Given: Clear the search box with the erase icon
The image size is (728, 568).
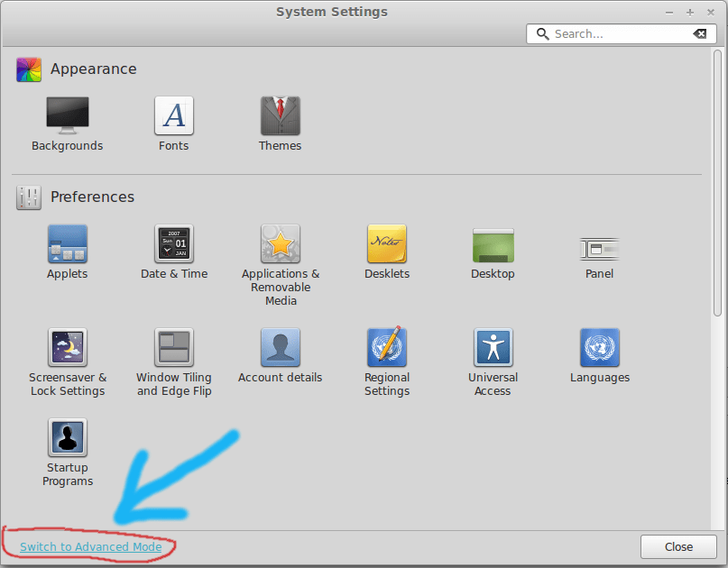Looking at the screenshot, I should (700, 33).
